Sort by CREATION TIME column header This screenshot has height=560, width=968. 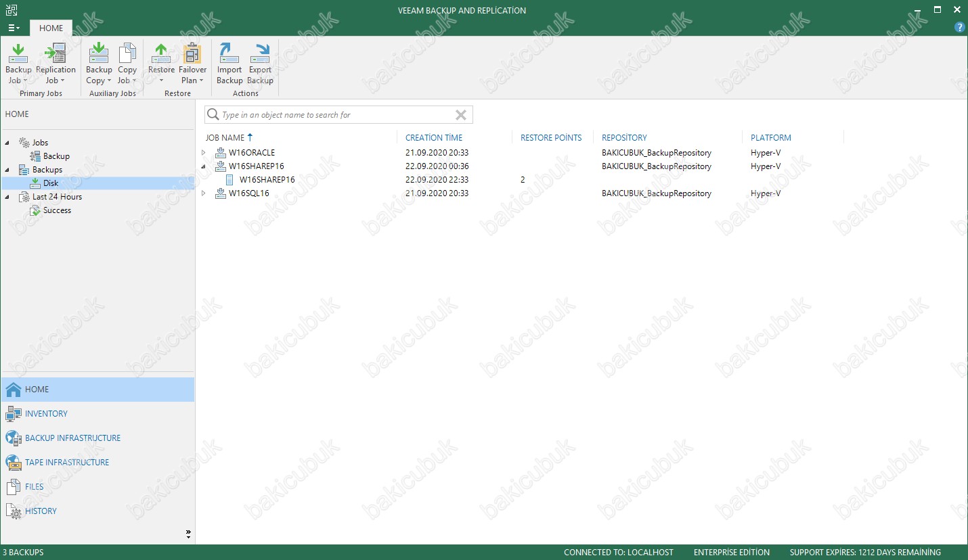point(434,138)
